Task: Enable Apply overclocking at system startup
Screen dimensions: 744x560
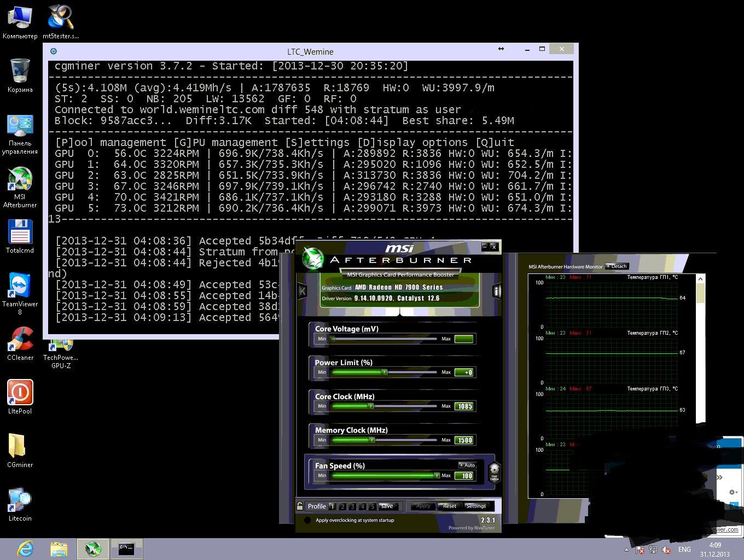Action: click(x=307, y=520)
